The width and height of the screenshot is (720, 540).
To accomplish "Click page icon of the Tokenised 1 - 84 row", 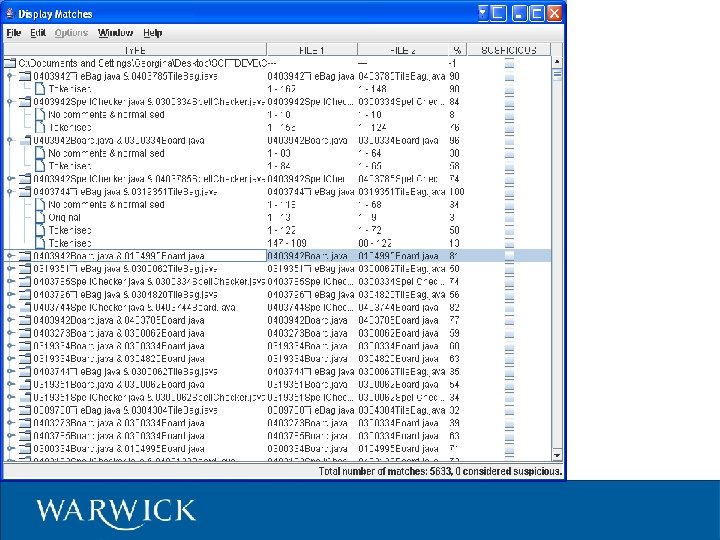I will pyautogui.click(x=40, y=166).
